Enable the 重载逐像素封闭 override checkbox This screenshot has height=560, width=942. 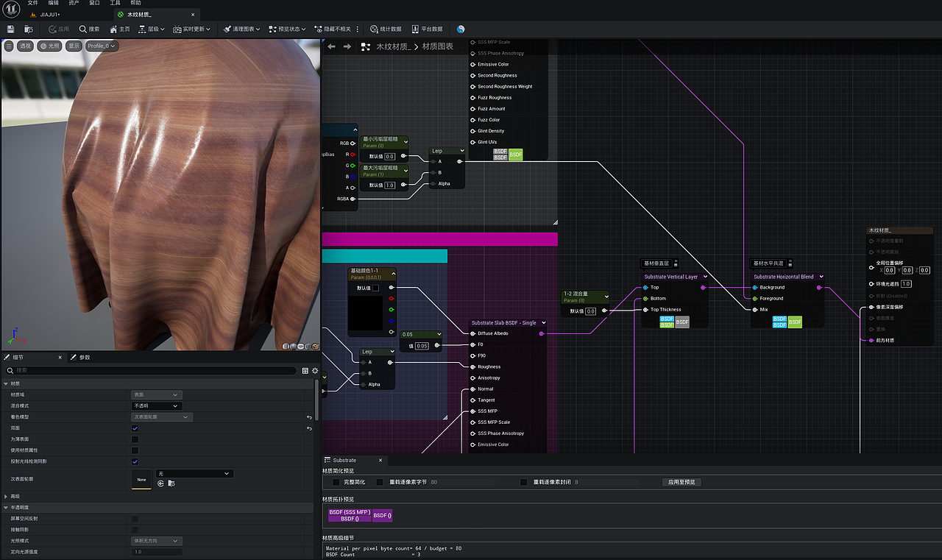pyautogui.click(x=524, y=482)
